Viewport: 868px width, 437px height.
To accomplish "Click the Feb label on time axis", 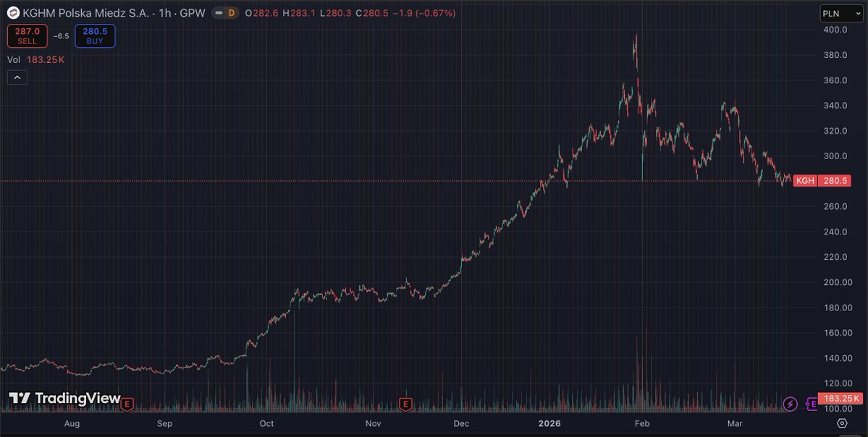I will (641, 424).
